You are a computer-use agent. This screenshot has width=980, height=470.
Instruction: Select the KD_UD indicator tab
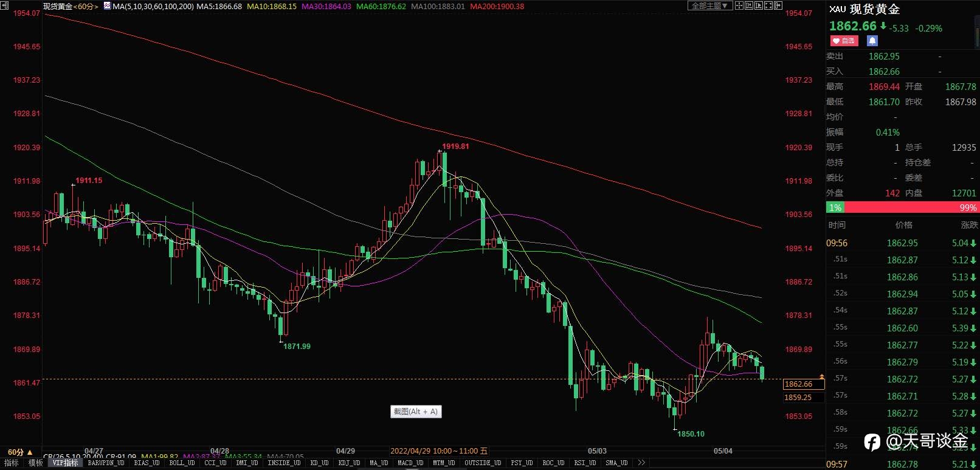319,463
